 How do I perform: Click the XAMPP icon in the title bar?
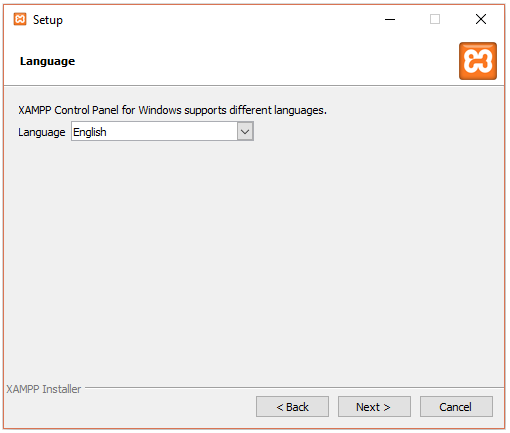(20, 19)
